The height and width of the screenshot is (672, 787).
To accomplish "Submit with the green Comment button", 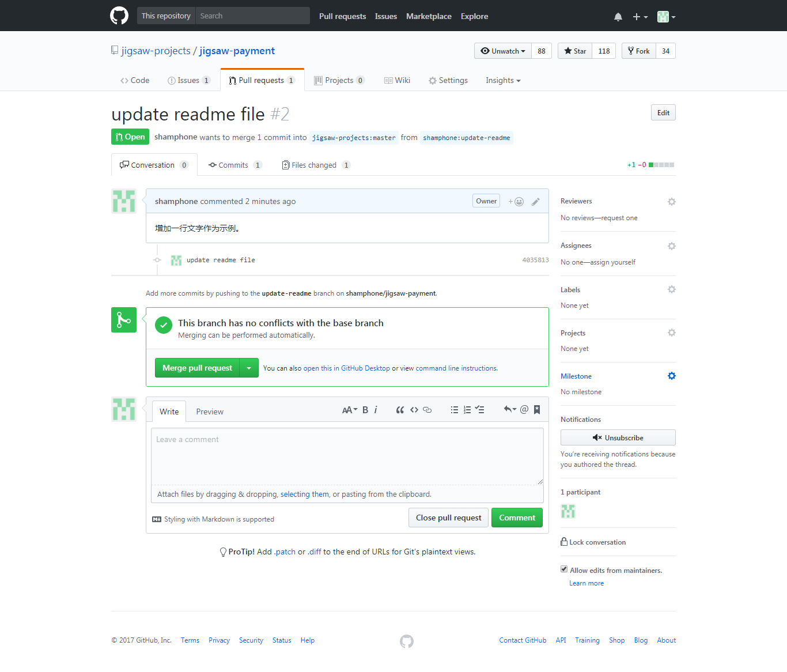I will coord(517,518).
